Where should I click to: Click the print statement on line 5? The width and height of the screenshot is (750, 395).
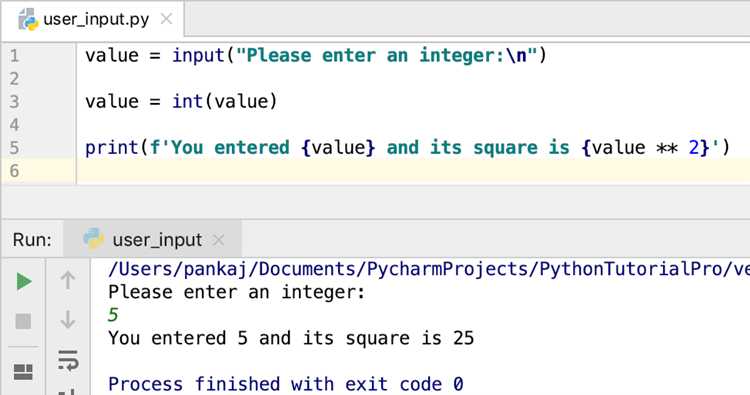point(408,148)
